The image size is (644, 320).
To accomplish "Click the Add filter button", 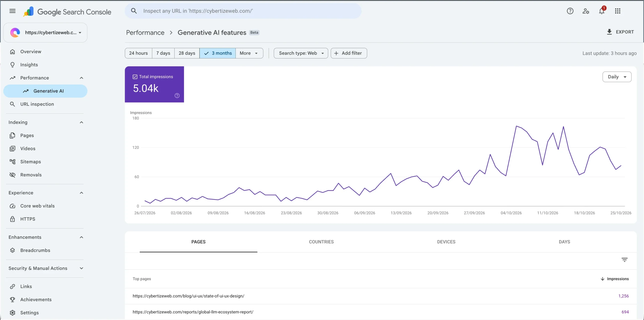I will [349, 53].
